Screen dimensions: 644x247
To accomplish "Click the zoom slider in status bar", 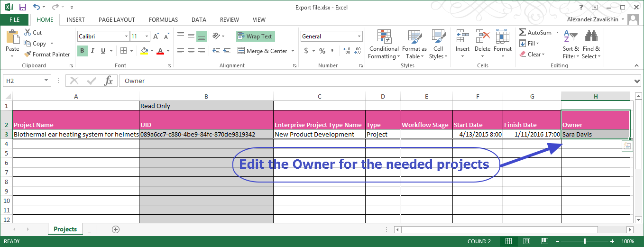I will pyautogui.click(x=585, y=241).
